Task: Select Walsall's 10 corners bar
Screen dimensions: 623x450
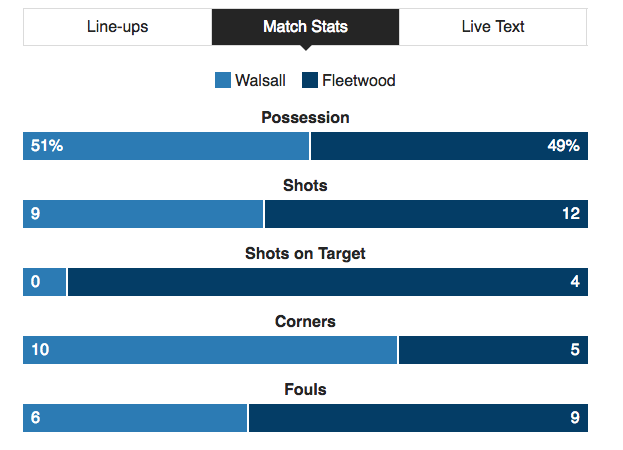Action: click(210, 350)
